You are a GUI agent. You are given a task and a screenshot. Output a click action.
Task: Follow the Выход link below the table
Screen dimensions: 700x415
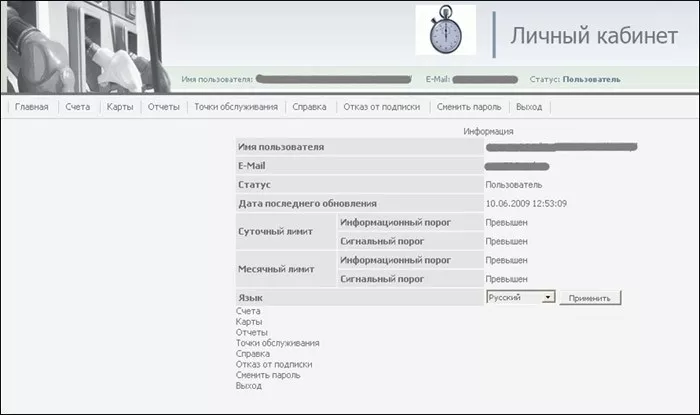coord(249,386)
